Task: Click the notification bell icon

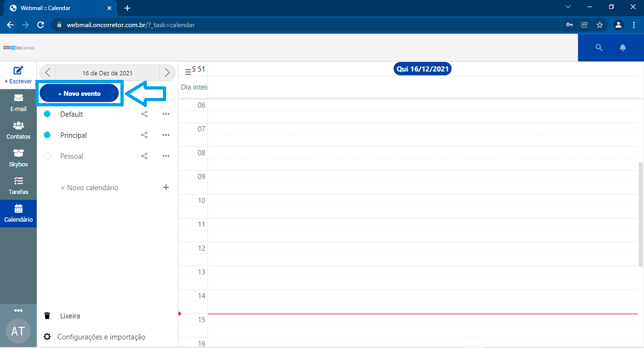Action: [623, 48]
